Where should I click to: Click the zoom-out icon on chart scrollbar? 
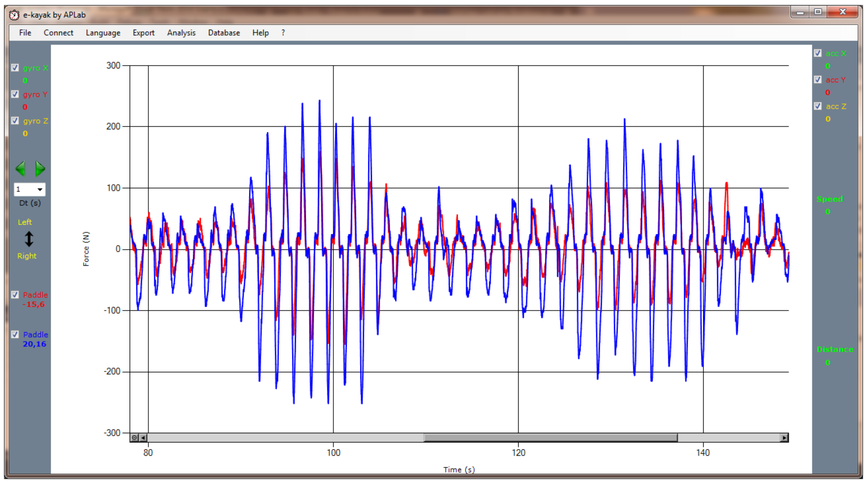click(135, 437)
